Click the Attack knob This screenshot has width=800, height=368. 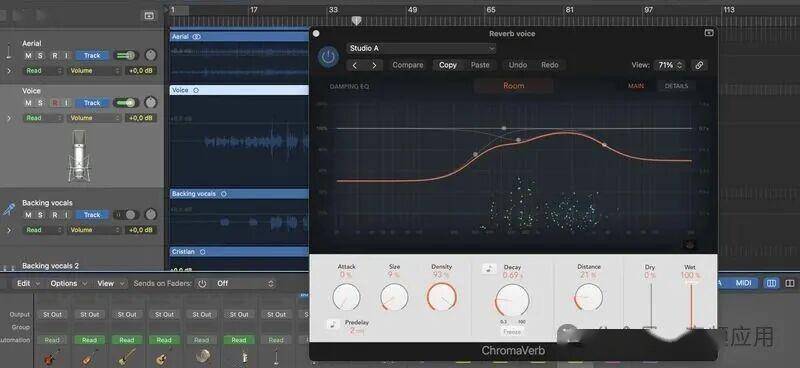pyautogui.click(x=346, y=298)
